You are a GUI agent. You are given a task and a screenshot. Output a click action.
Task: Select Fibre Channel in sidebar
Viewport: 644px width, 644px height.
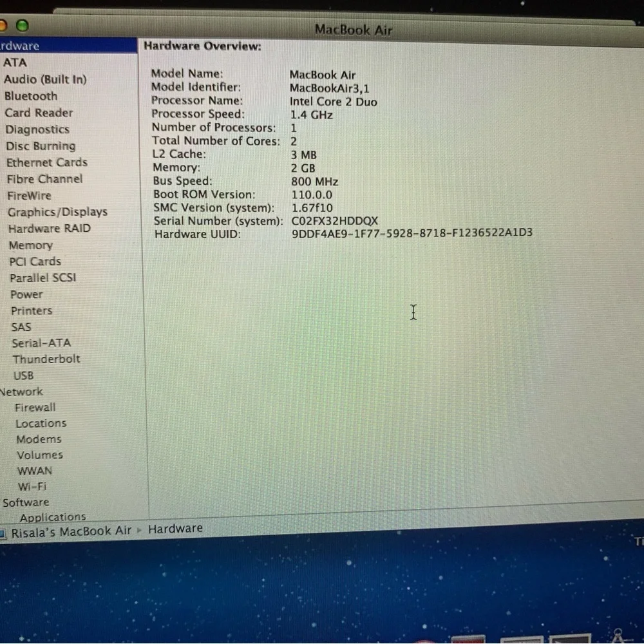[44, 179]
